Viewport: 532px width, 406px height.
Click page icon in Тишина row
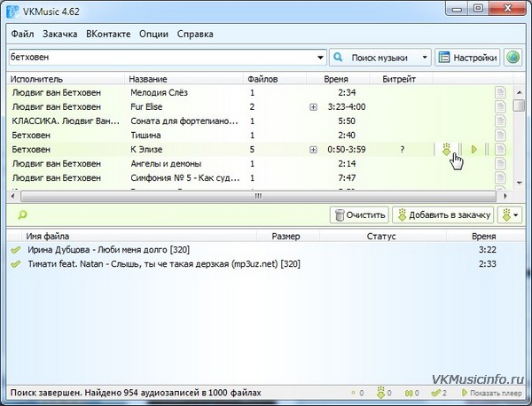click(x=500, y=135)
